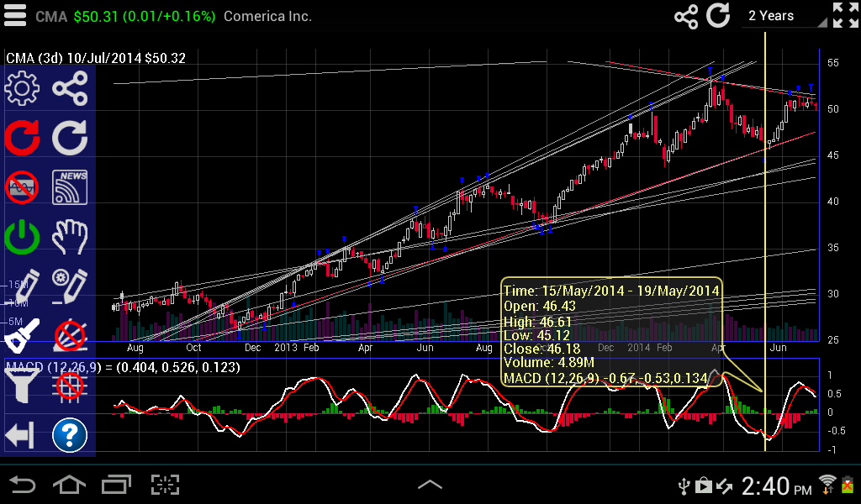Tap the USB connection status icon

[684, 486]
